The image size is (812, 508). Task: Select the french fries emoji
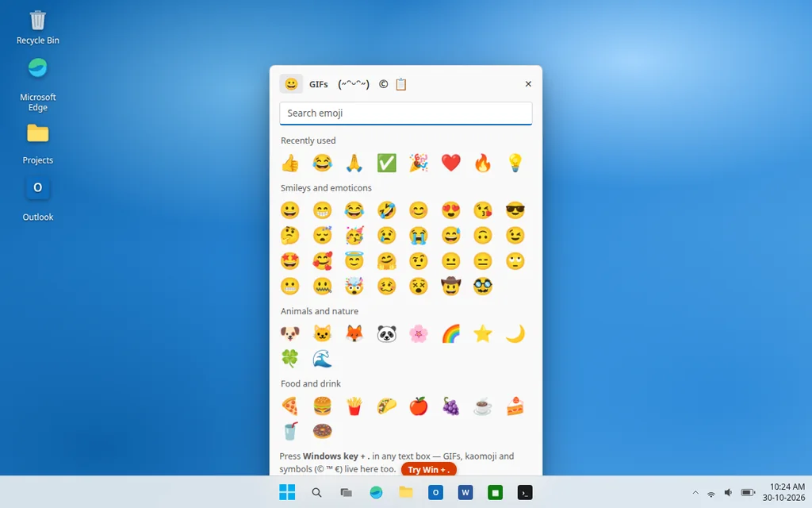tap(354, 406)
